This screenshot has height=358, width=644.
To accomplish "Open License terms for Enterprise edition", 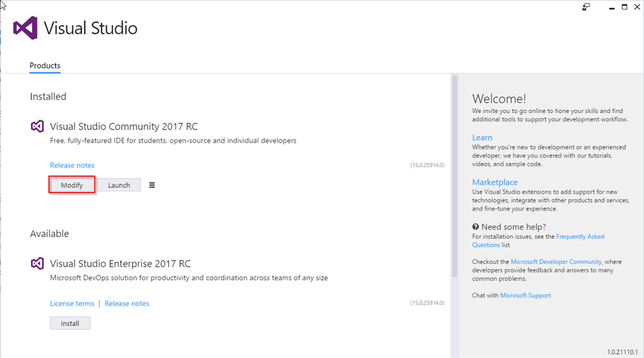I will coord(72,303).
